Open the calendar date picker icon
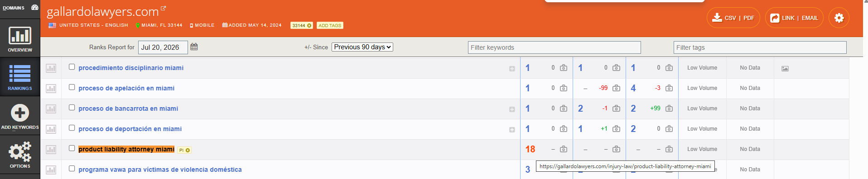This screenshot has width=868, height=179. [194, 47]
